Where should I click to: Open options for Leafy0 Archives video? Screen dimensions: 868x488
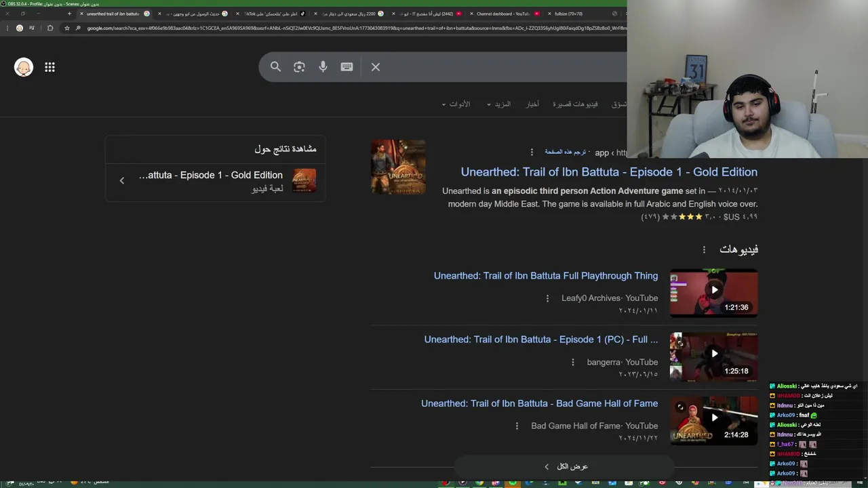tap(547, 298)
